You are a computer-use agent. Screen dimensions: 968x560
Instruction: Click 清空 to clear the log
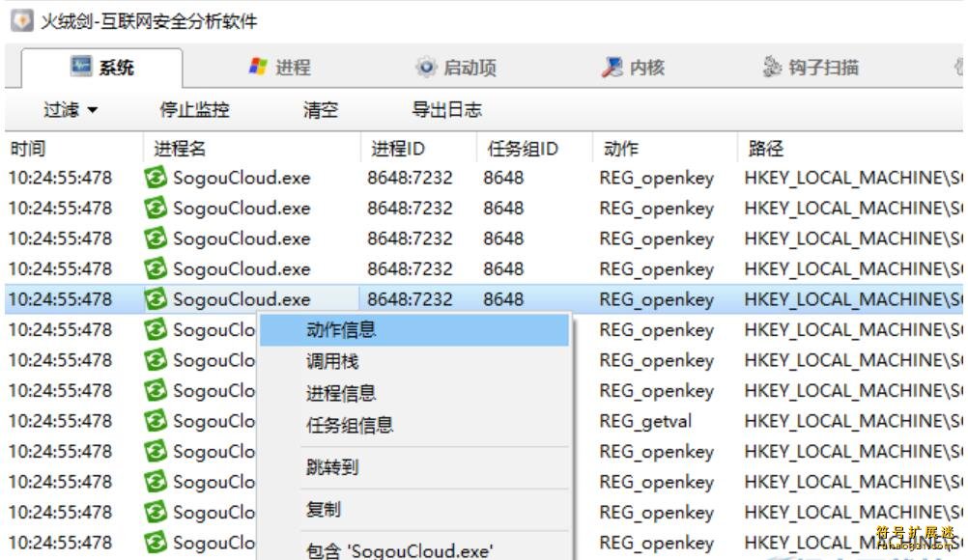(321, 110)
